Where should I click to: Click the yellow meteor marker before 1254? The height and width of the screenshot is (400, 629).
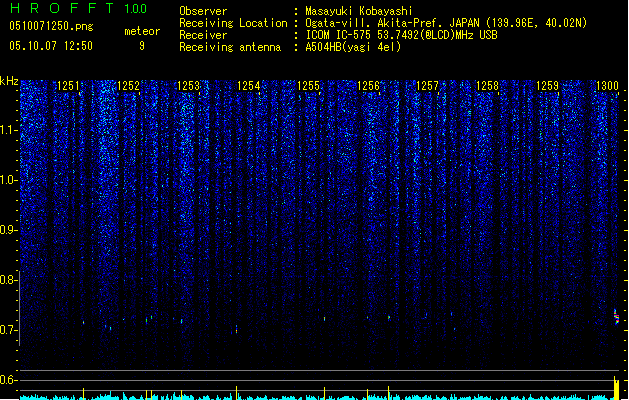click(236, 393)
